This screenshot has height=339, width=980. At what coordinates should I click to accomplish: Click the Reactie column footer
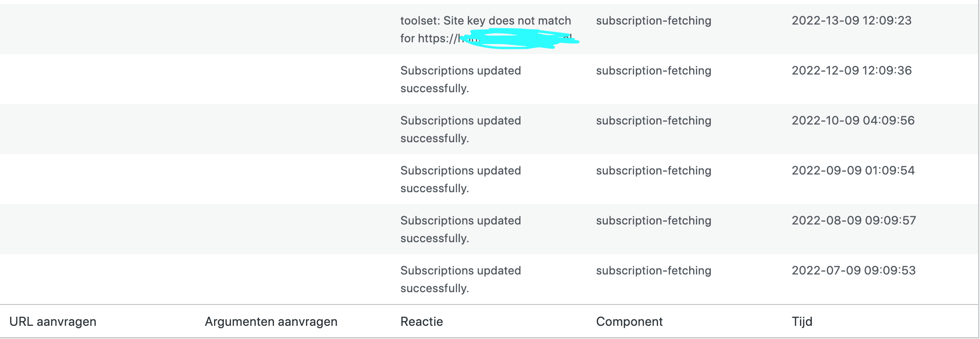point(421,322)
